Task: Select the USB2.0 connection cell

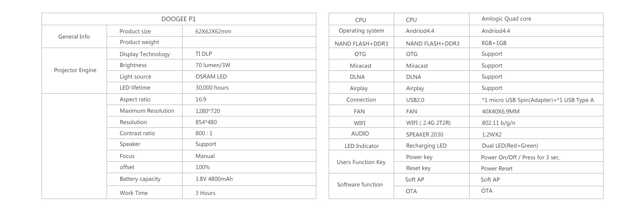Action: (x=415, y=100)
